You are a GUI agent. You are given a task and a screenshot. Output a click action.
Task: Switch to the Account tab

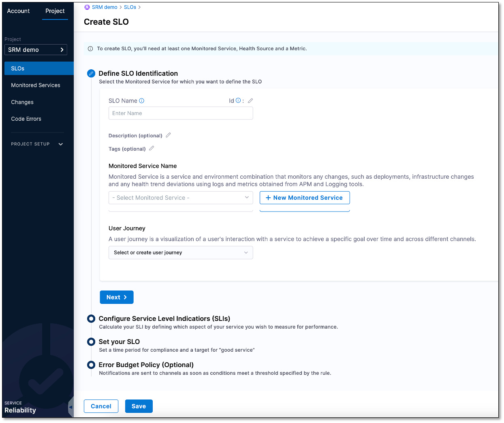pos(18,11)
